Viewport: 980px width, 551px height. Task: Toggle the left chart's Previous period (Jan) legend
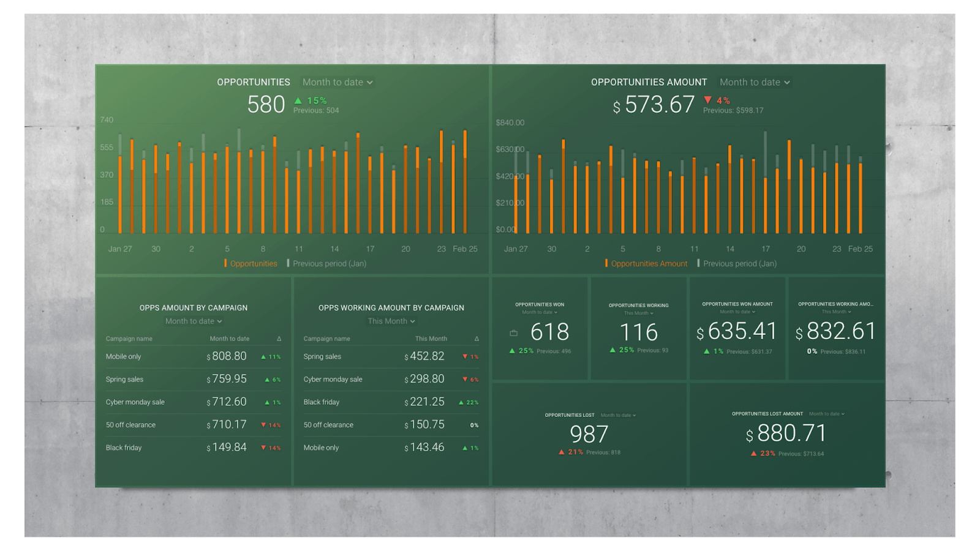pos(326,263)
